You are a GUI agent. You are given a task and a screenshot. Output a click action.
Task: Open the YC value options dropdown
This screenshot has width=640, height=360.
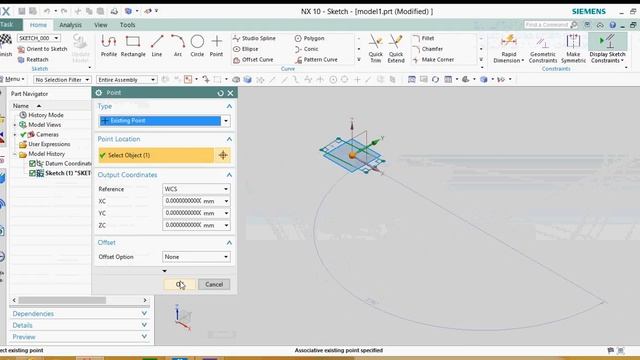pyautogui.click(x=226, y=213)
